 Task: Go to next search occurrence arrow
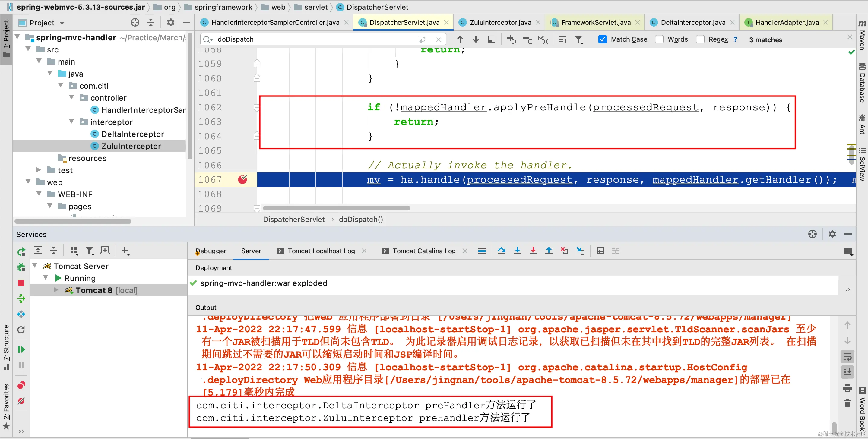tap(476, 39)
